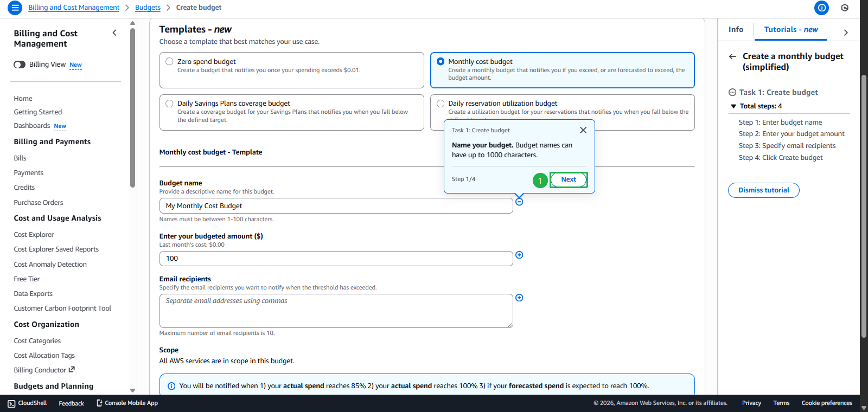Expand the help panel tabs chevron
This screenshot has height=412, width=868.
tap(846, 33)
